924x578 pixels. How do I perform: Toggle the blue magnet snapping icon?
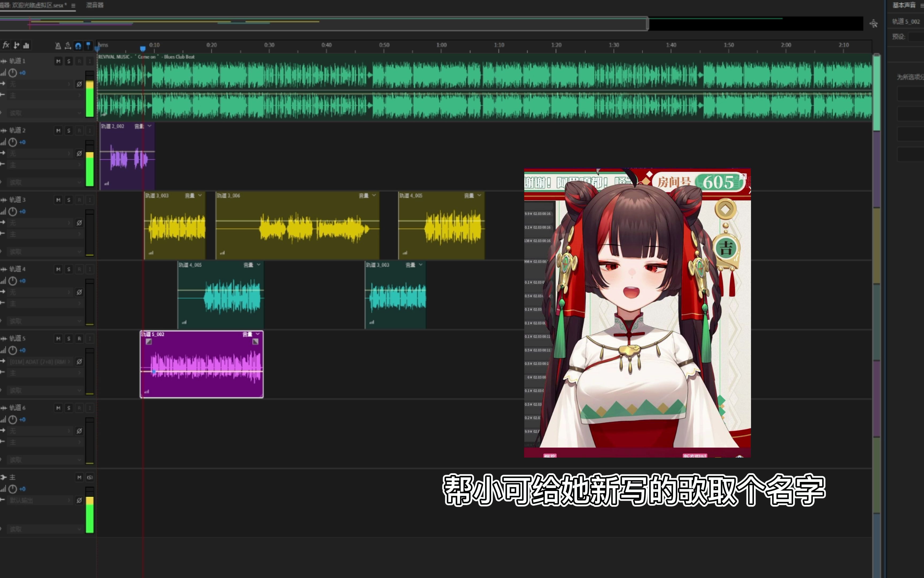point(78,46)
